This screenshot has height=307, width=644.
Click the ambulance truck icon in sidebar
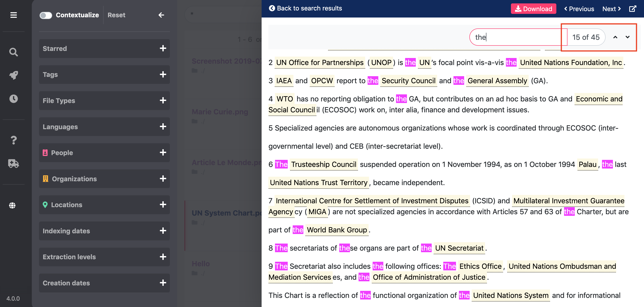point(13,164)
